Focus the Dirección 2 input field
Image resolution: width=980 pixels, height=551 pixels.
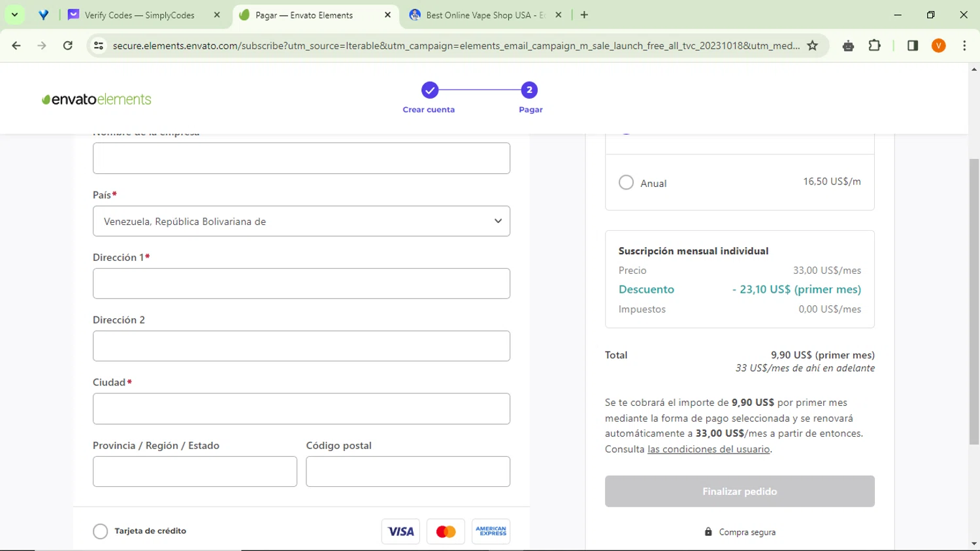(x=301, y=346)
